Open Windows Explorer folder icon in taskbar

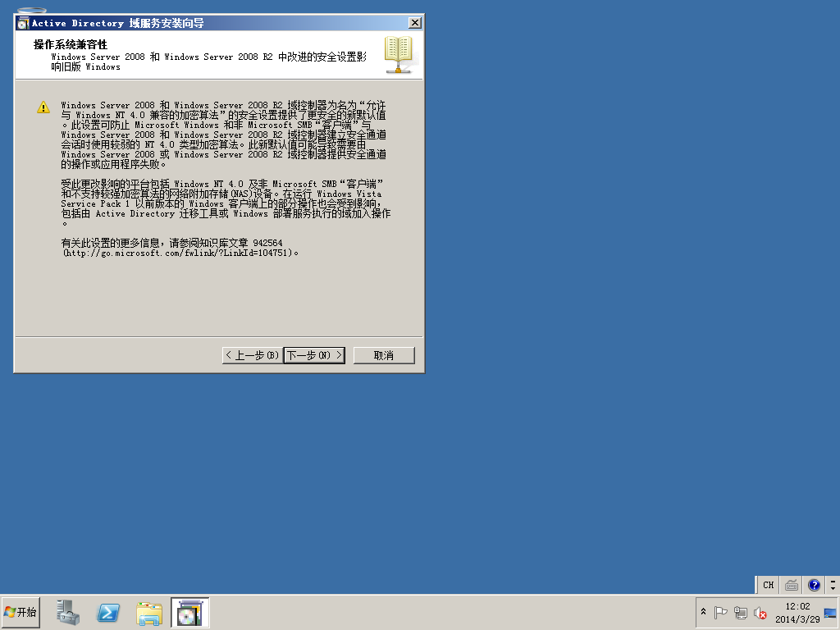pos(149,613)
